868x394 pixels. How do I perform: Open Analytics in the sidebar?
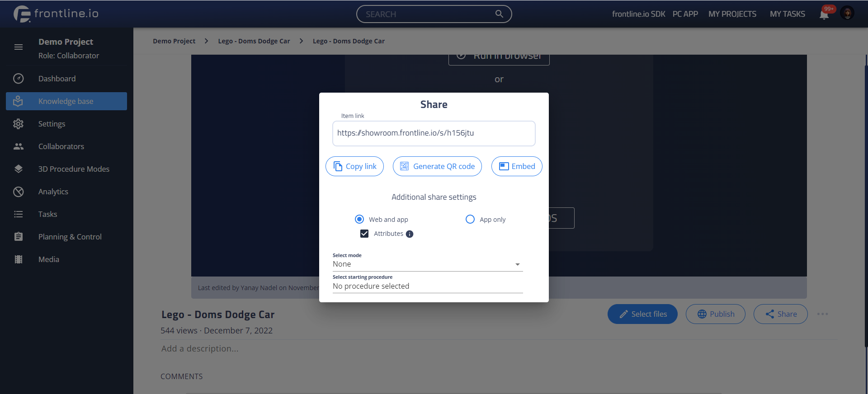pyautogui.click(x=66, y=192)
